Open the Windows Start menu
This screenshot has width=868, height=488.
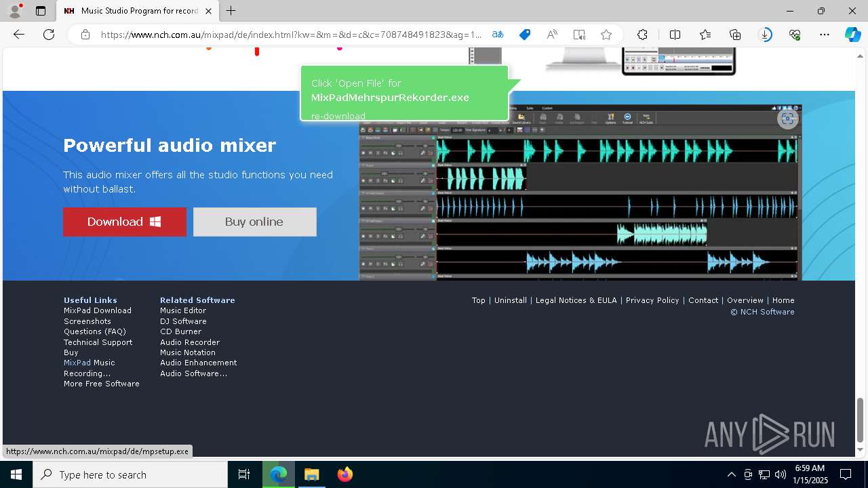tap(16, 474)
